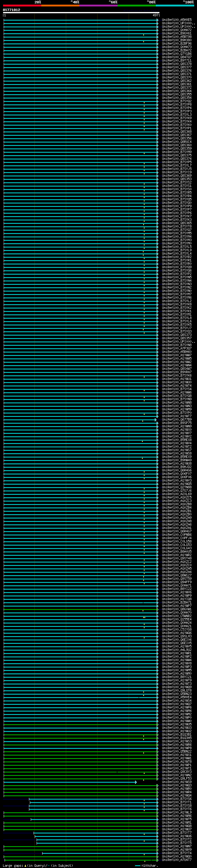The height and width of the screenshot is (868, 197).
Task: Click the orange ~40% identity legend segment
Action: coord(61,6)
